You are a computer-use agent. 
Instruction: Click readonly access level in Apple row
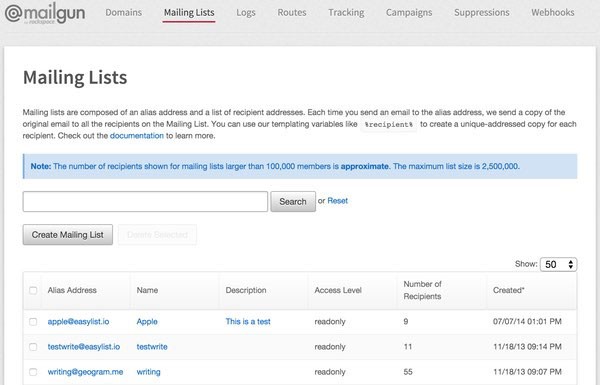coord(330,321)
